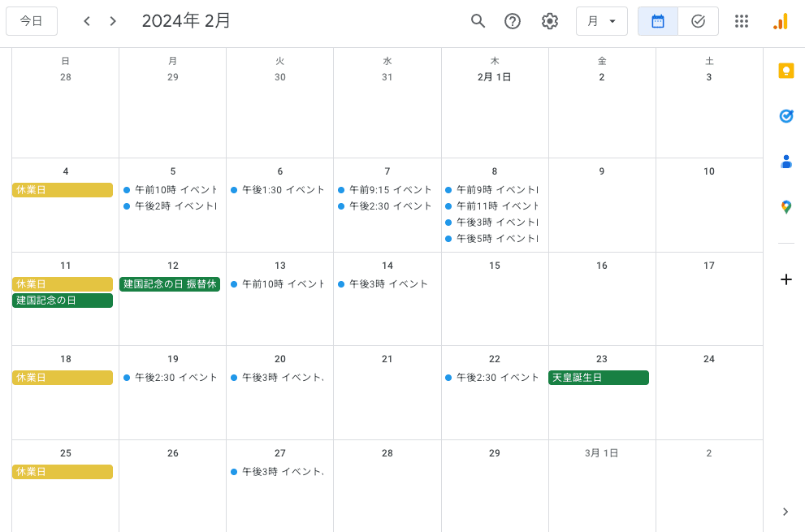The image size is (805, 532).
Task: Open the Google apps grid icon
Action: (742, 21)
